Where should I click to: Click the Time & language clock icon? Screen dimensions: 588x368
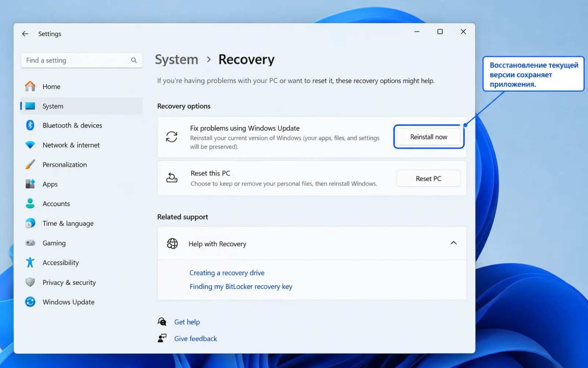click(30, 223)
